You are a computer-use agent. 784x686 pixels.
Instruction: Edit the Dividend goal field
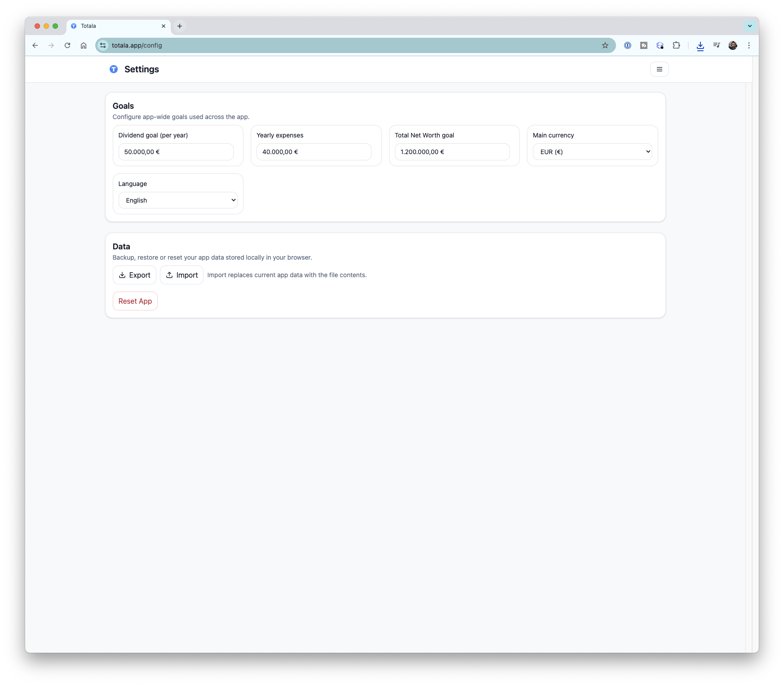click(x=176, y=152)
